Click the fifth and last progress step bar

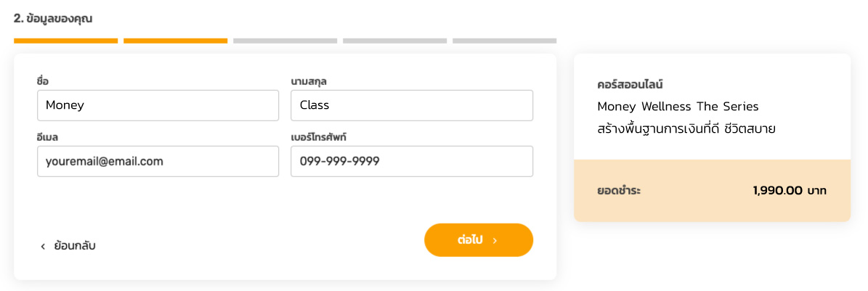[x=504, y=41]
